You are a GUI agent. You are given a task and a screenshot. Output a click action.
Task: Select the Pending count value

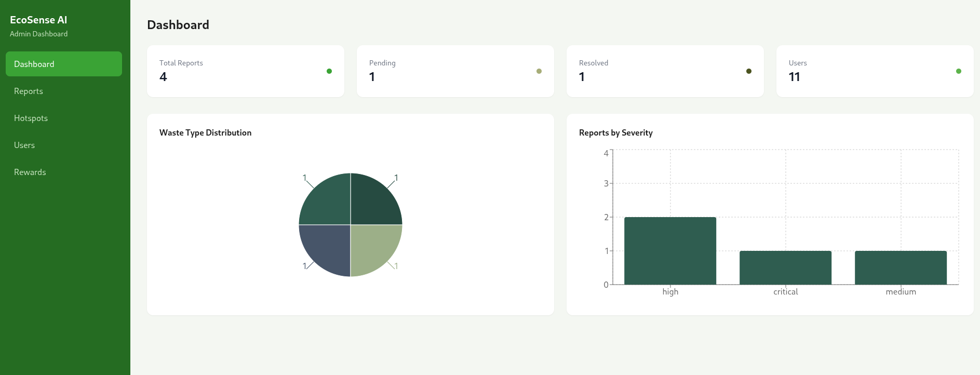(372, 77)
